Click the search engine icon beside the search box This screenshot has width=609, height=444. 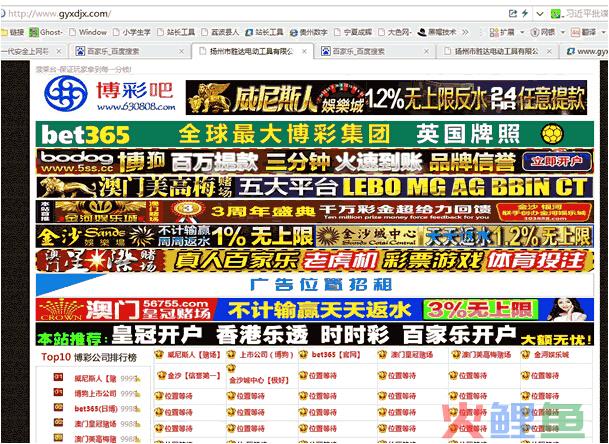556,14
